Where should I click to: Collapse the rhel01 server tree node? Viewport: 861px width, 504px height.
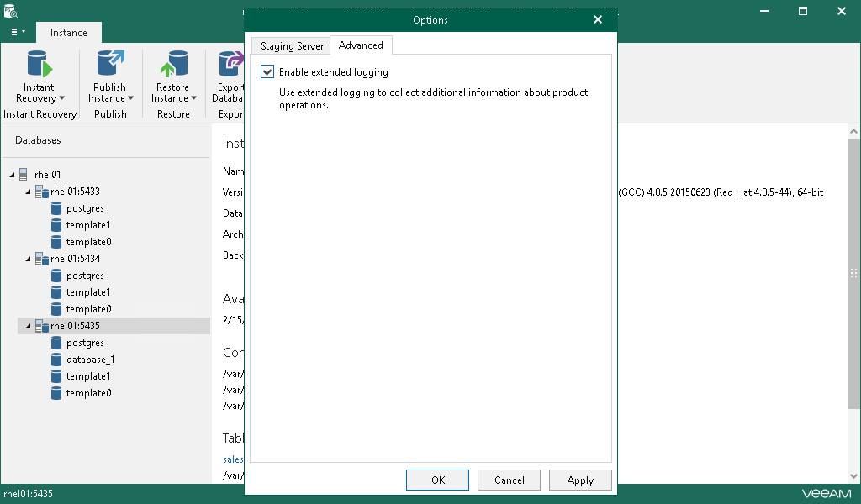[12, 175]
